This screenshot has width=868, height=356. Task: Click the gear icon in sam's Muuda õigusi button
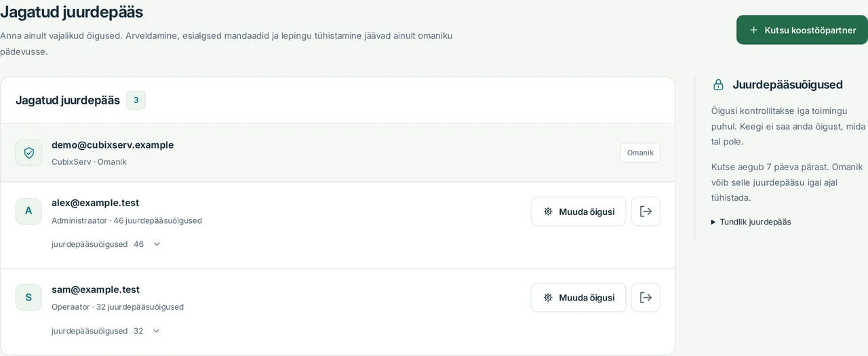pos(548,298)
